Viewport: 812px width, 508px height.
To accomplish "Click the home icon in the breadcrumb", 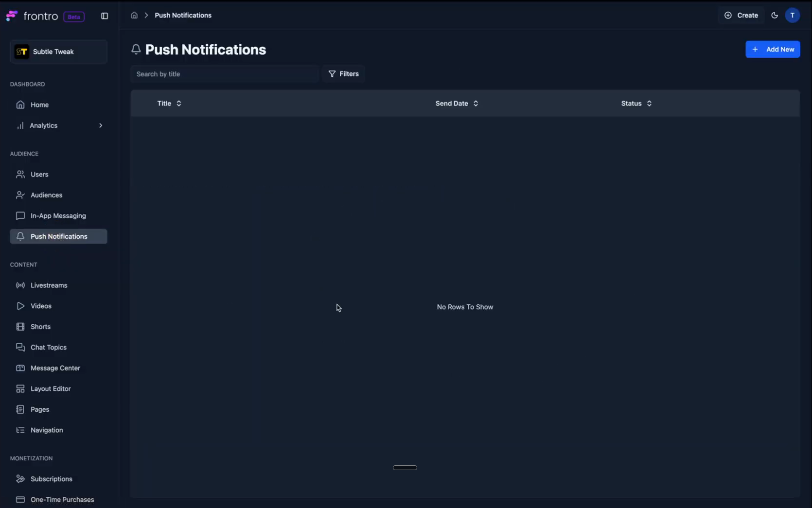I will pyautogui.click(x=134, y=16).
